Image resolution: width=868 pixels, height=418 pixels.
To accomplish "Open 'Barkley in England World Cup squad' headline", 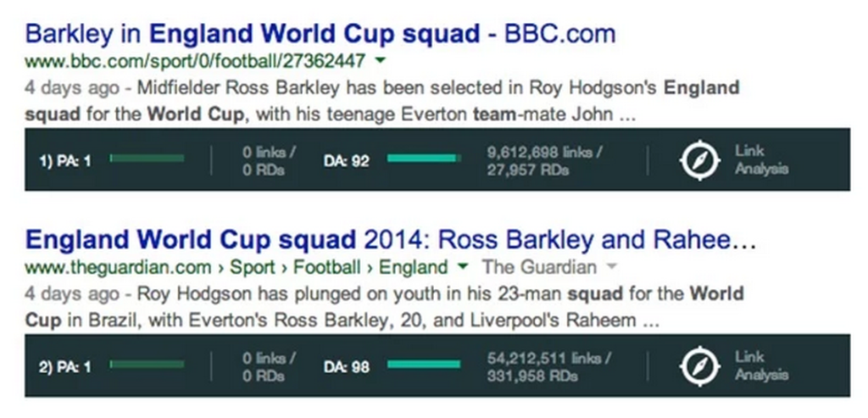I will point(320,34).
